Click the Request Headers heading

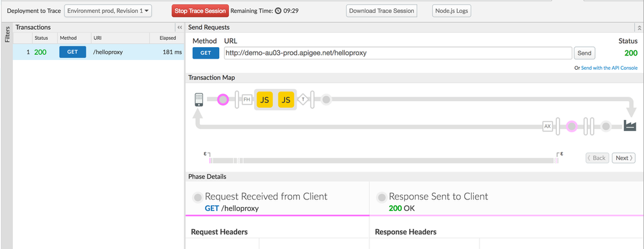(219, 232)
